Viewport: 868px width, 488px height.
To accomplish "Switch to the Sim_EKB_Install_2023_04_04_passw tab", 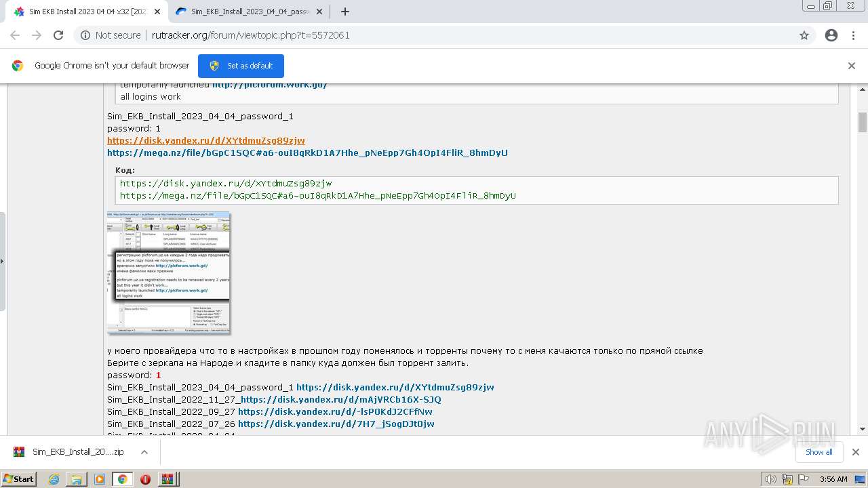I will tap(248, 12).
